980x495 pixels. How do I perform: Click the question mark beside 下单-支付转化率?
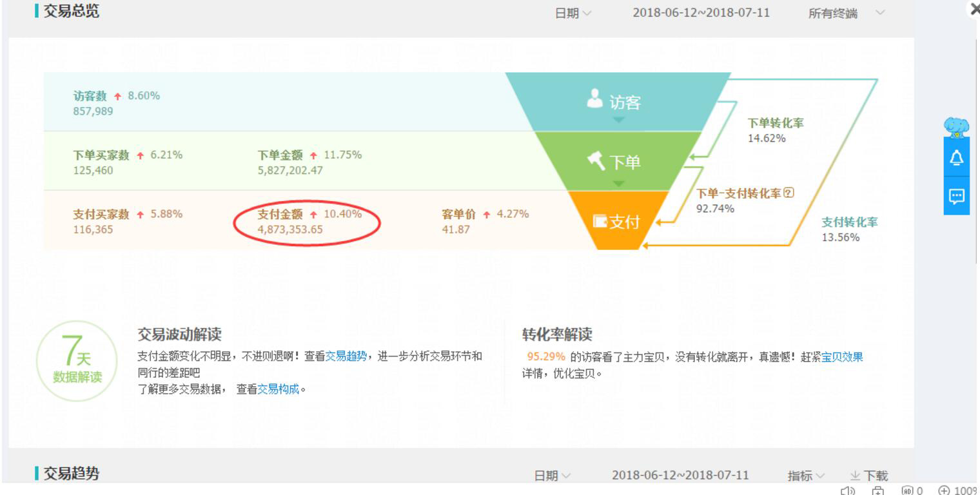coord(788,191)
